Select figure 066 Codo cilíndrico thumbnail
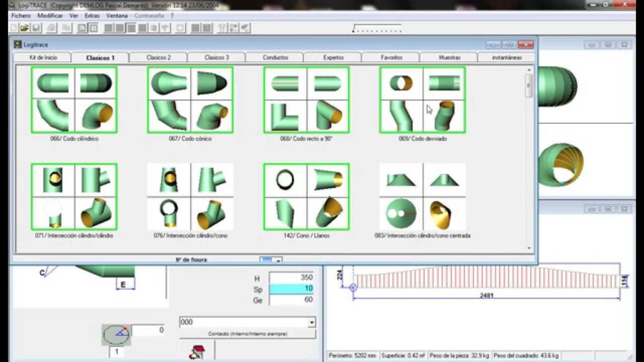Viewport: 644px width, 362px height. 74,100
